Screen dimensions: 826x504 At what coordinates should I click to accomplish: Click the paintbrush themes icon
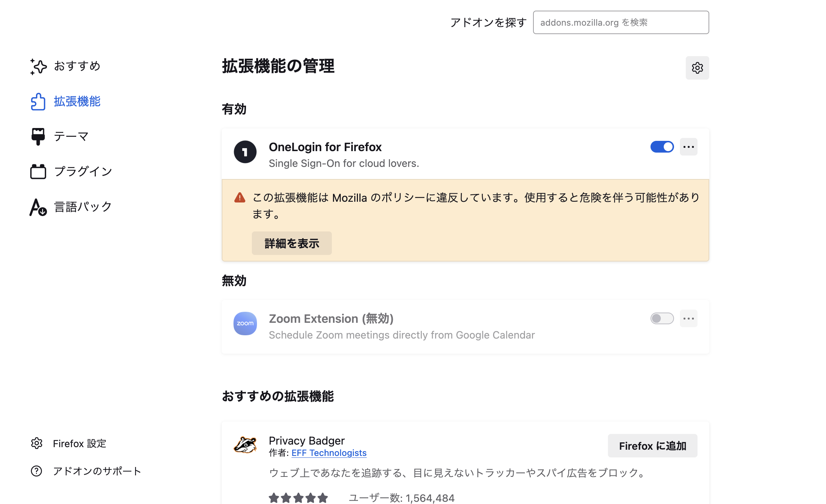click(x=38, y=136)
